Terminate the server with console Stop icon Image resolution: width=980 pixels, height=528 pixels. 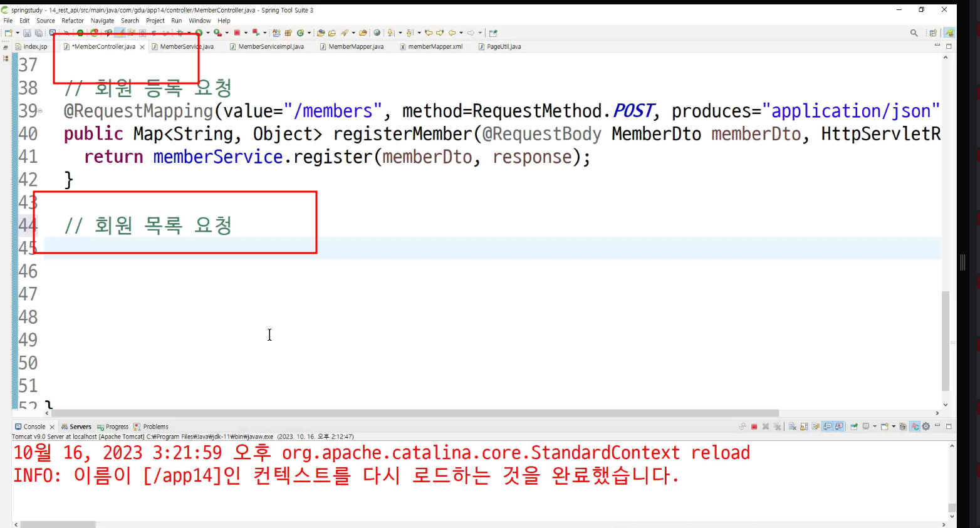click(x=754, y=427)
